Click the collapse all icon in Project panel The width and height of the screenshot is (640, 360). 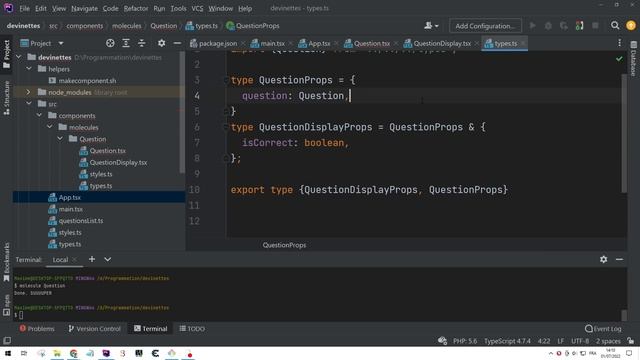click(142, 43)
